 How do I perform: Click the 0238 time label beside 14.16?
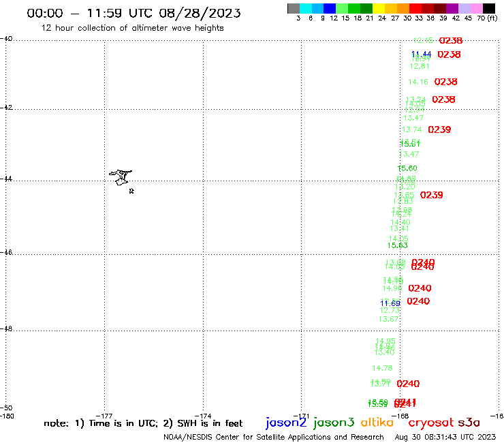[x=446, y=82]
